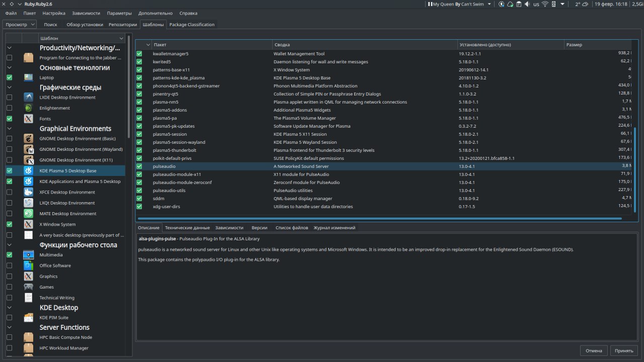644x362 pixels.
Task: Click the Games gamepad icon
Action: [x=29, y=287]
